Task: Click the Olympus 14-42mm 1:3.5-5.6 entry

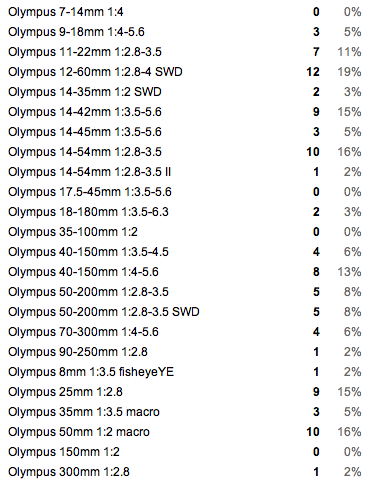Action: point(85,112)
